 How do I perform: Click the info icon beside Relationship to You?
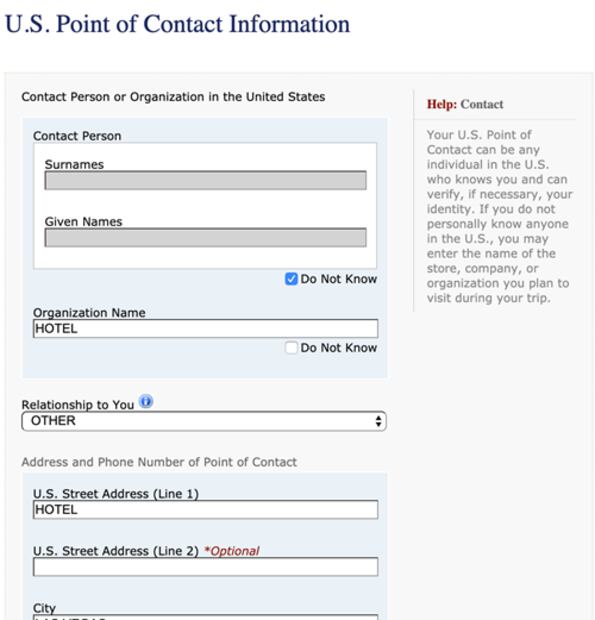[146, 401]
